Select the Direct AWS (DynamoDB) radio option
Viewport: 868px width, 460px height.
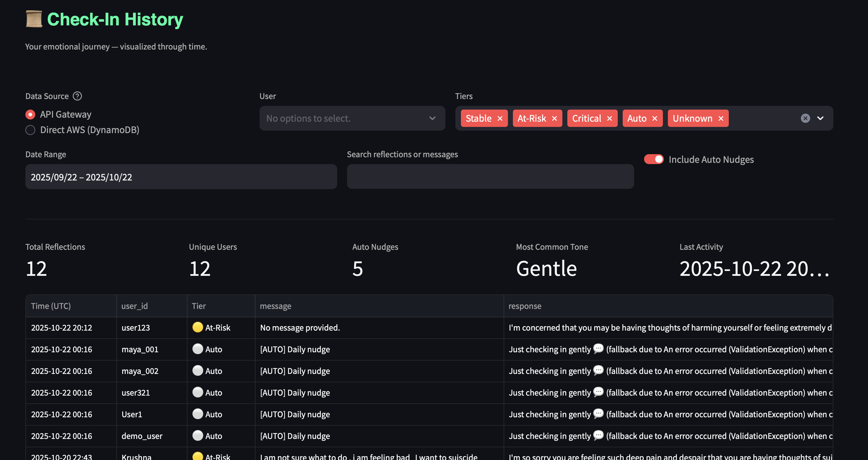(30, 130)
